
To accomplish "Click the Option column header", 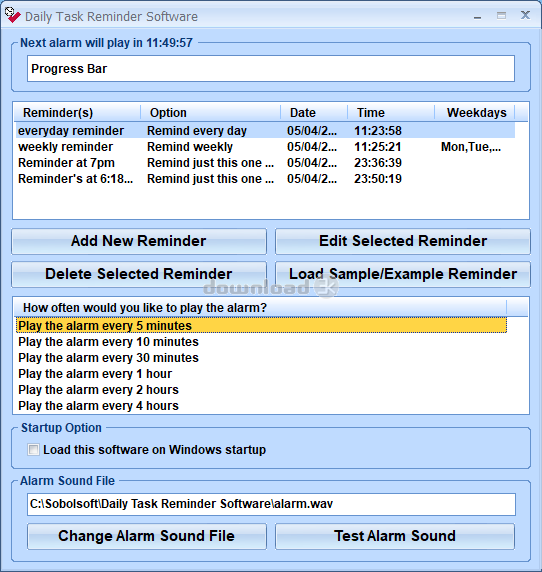I will [211, 112].
